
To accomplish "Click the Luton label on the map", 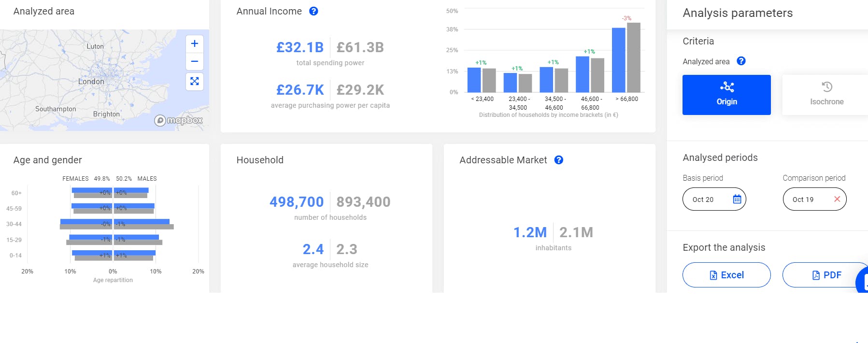I will tap(95, 46).
